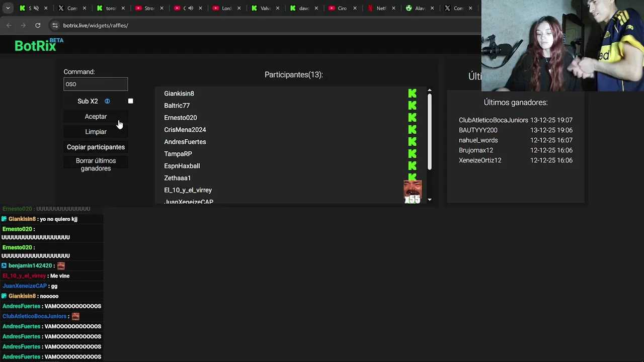The width and height of the screenshot is (644, 362).
Task: Click ClubAtleticoBocaJuniors username in chat
Action: point(34,316)
